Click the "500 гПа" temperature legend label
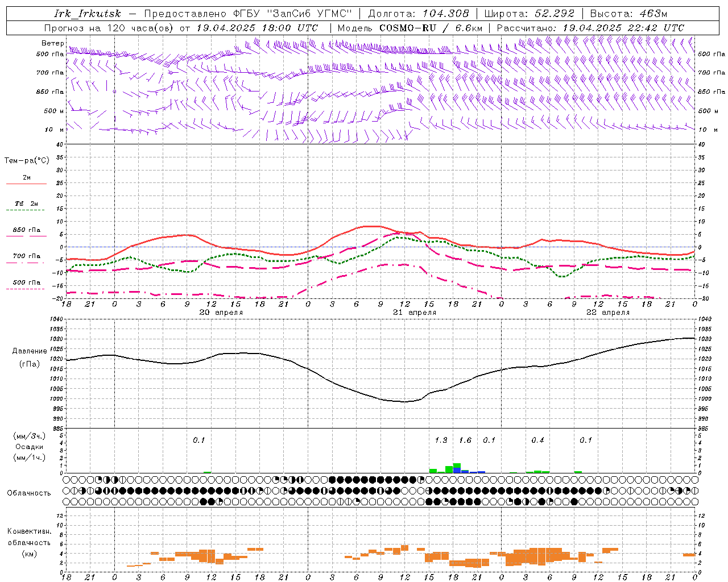728x582 pixels. coord(27,282)
